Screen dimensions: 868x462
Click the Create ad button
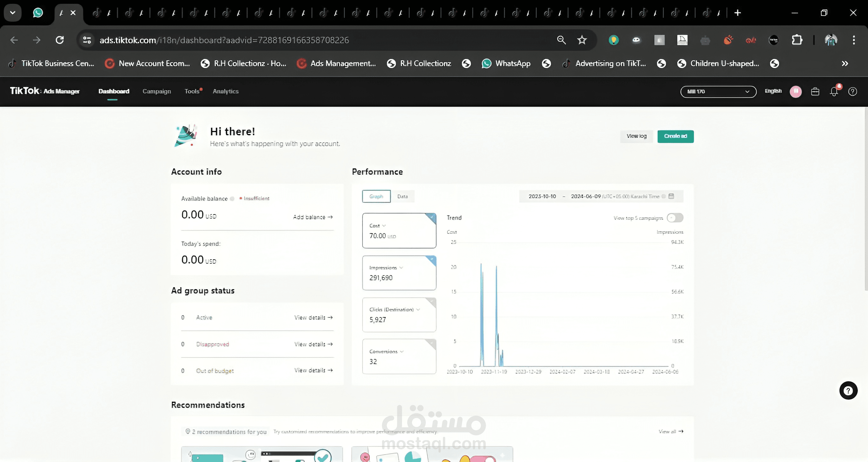[675, 136]
